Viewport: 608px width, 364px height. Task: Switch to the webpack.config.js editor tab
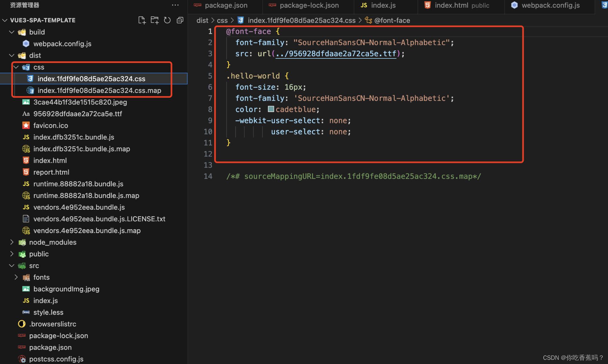click(550, 5)
